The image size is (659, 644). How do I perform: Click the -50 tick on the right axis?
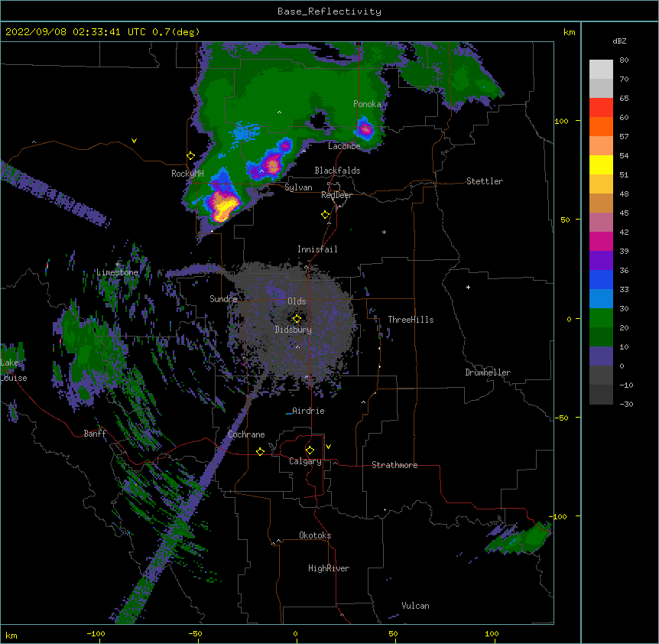click(561, 418)
